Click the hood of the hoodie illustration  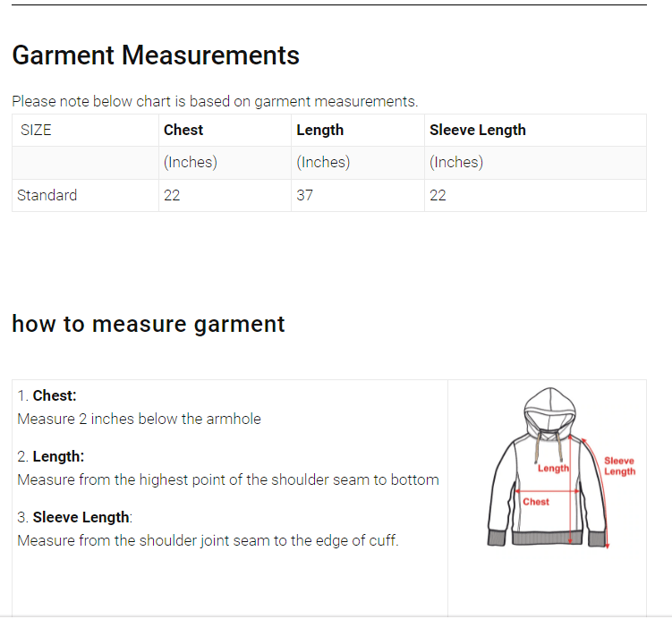tap(548, 410)
